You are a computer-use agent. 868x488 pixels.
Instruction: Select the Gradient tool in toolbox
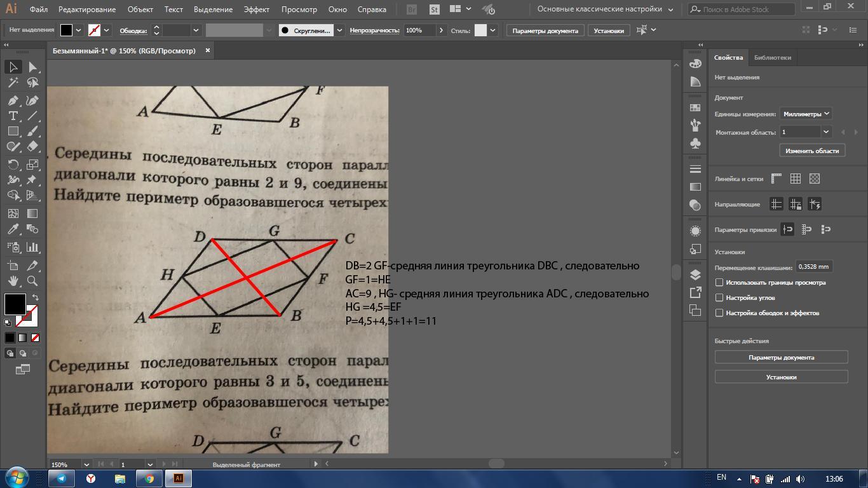coord(32,213)
